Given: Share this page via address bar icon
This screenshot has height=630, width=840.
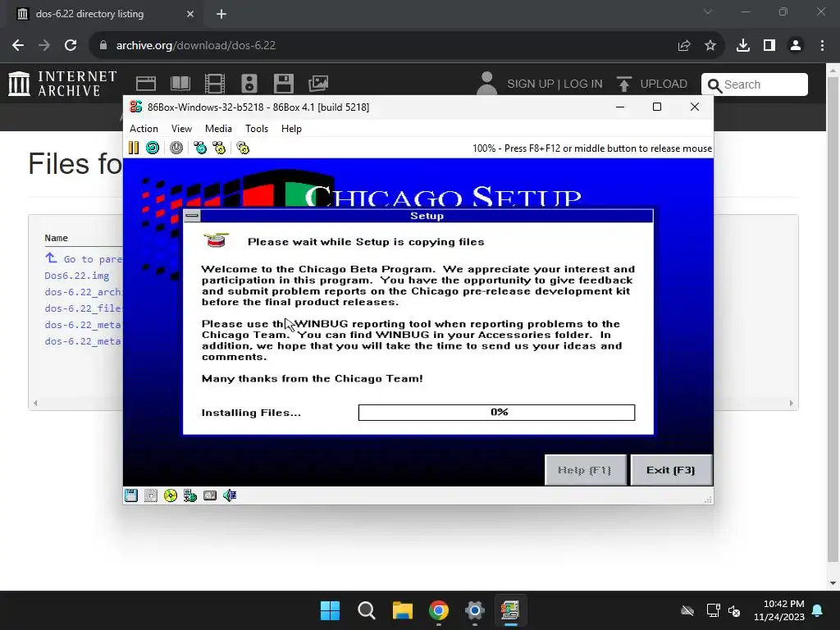Looking at the screenshot, I should (x=684, y=46).
